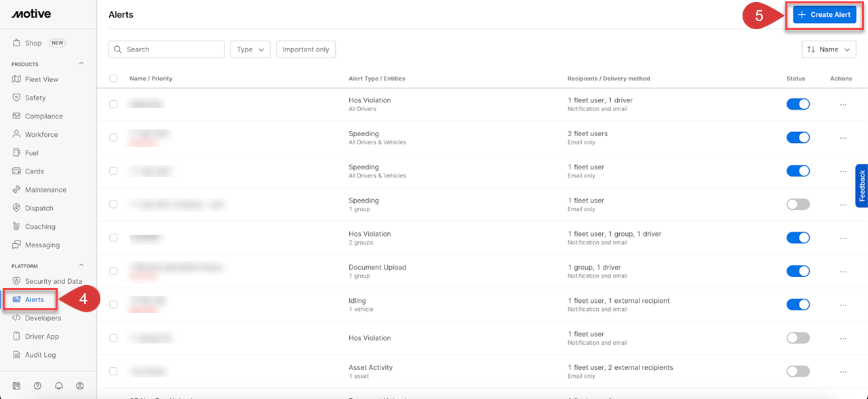Click the Create Alert button

click(x=824, y=14)
